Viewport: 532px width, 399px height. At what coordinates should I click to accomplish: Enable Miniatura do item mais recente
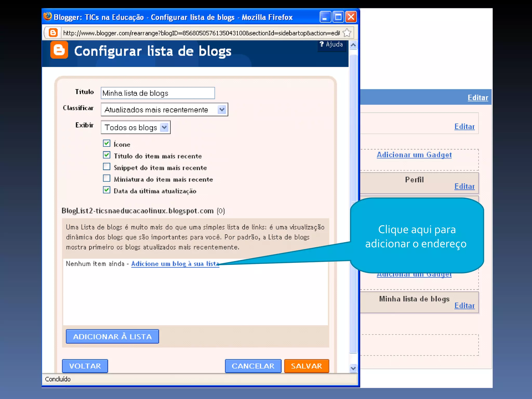[x=107, y=178]
